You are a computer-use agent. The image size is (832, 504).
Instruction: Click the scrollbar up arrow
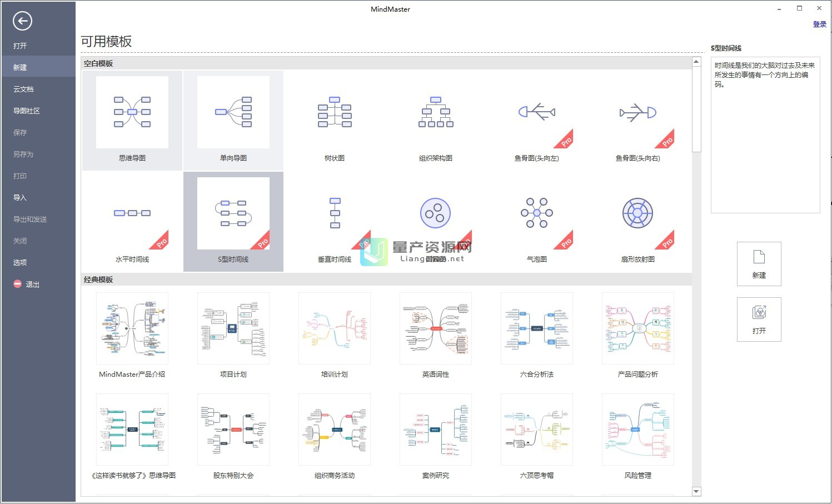tap(696, 62)
